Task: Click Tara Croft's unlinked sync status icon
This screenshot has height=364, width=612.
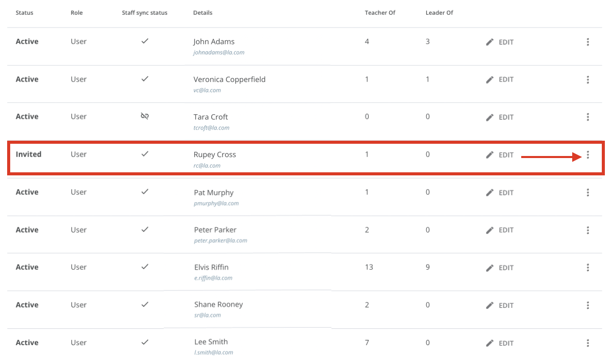Action: click(x=145, y=117)
